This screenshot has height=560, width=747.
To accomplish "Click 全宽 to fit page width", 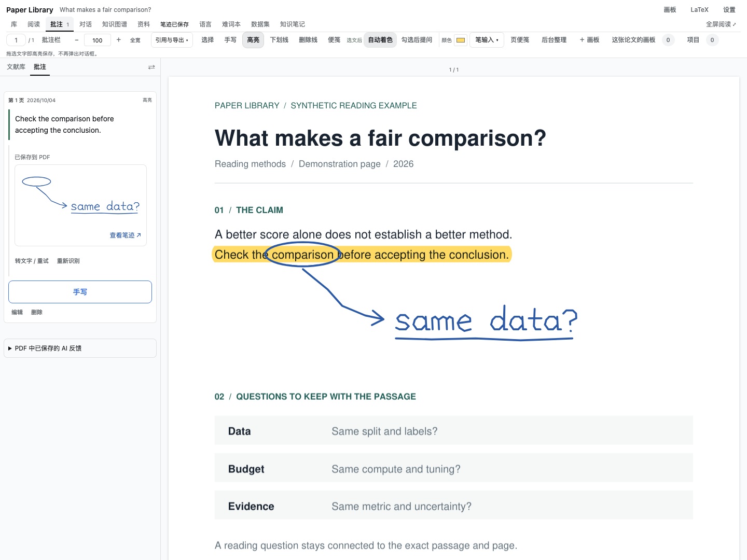I will pos(135,40).
